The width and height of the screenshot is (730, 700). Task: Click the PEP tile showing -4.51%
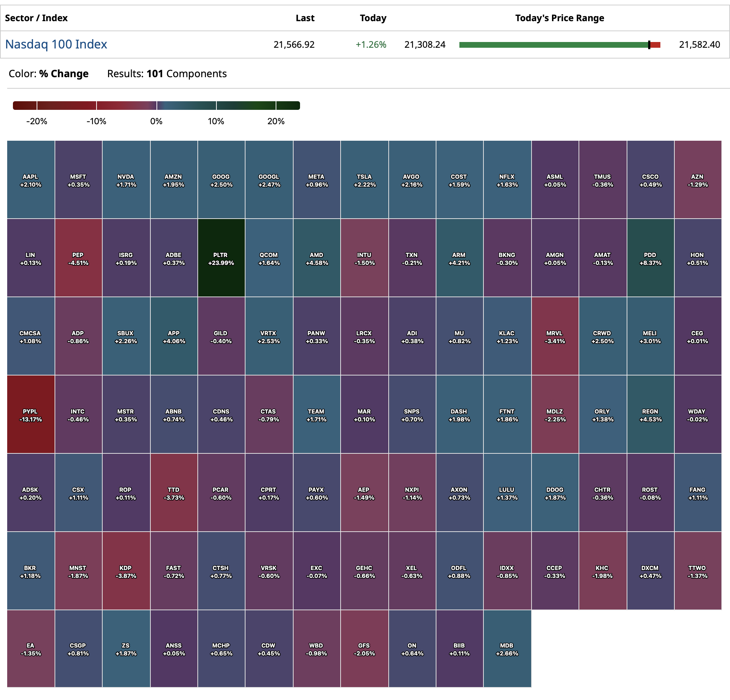pos(78,258)
